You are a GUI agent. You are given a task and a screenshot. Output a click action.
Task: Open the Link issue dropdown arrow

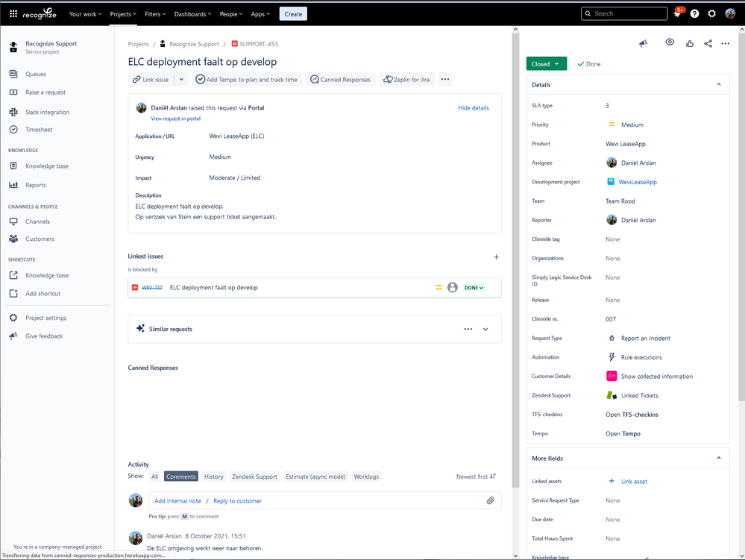pos(181,79)
